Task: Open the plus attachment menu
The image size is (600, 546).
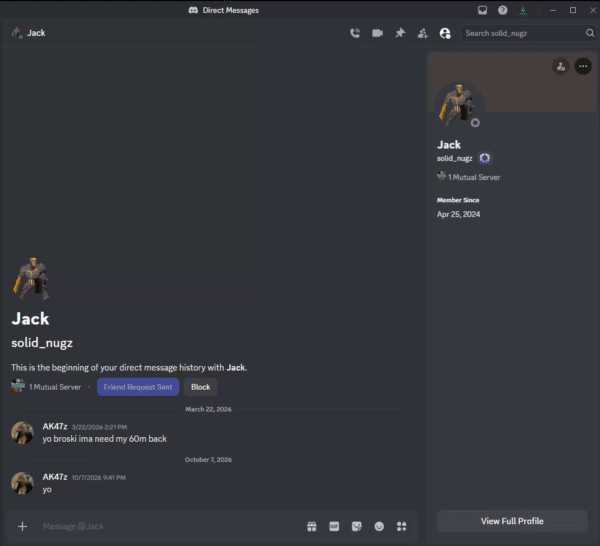Action: click(x=23, y=526)
